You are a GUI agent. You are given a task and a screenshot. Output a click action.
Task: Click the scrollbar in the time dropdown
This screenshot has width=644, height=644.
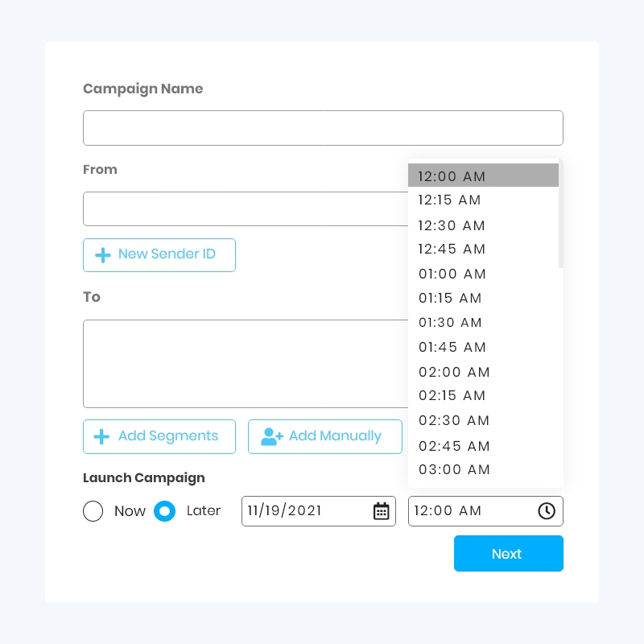point(559,213)
